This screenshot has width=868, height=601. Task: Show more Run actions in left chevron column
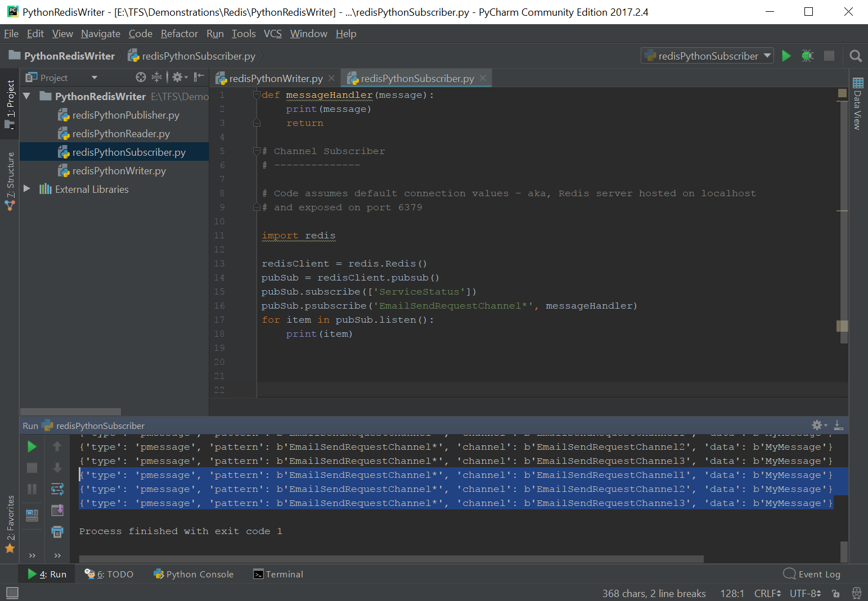click(32, 555)
